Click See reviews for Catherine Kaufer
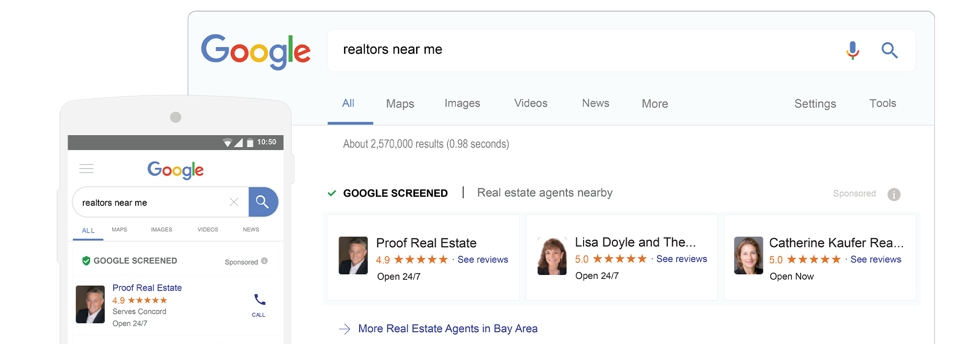Screen dimensions: 980x344 click(x=876, y=259)
